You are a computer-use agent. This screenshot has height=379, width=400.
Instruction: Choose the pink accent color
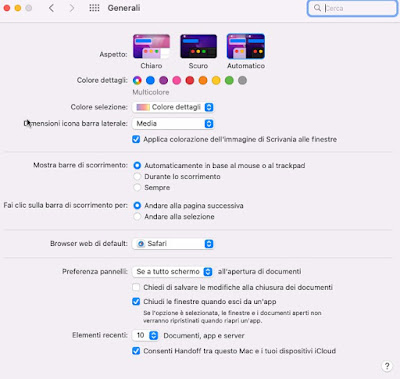[x=177, y=80]
